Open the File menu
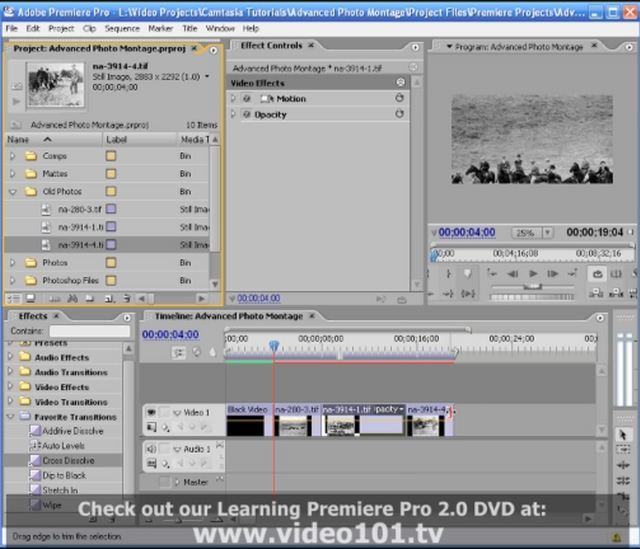The image size is (640, 549). (x=11, y=29)
